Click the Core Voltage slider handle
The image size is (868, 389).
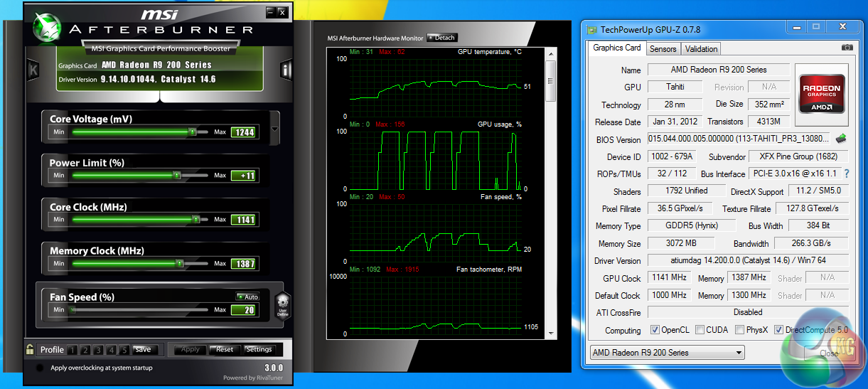point(192,132)
